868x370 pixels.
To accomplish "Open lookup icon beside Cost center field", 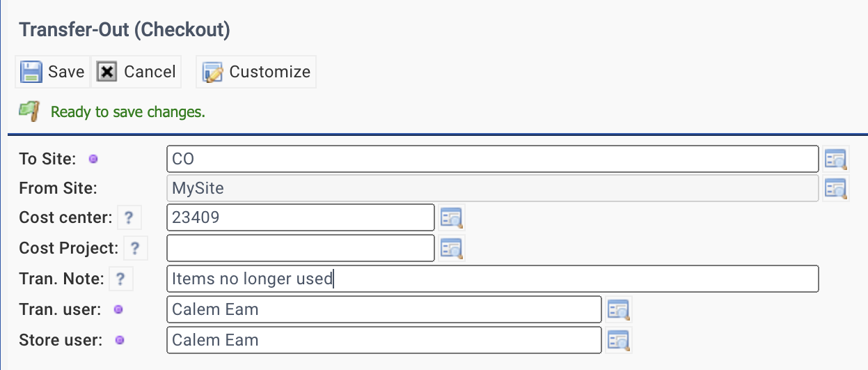I will click(451, 218).
